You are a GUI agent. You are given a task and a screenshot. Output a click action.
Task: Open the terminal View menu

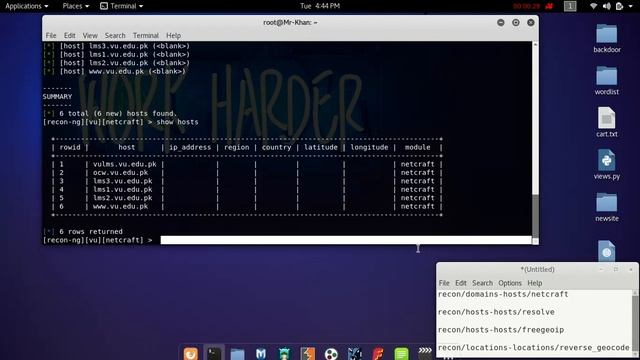tap(90, 36)
